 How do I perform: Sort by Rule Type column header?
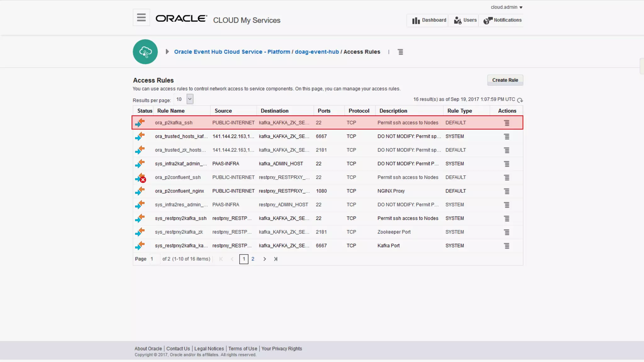pyautogui.click(x=459, y=111)
